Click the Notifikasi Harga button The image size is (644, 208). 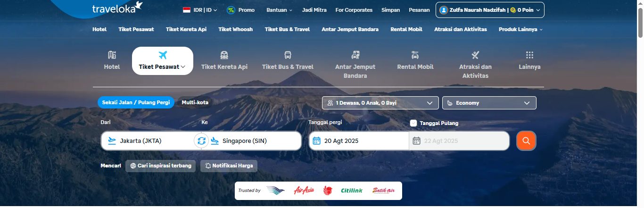[229, 166]
